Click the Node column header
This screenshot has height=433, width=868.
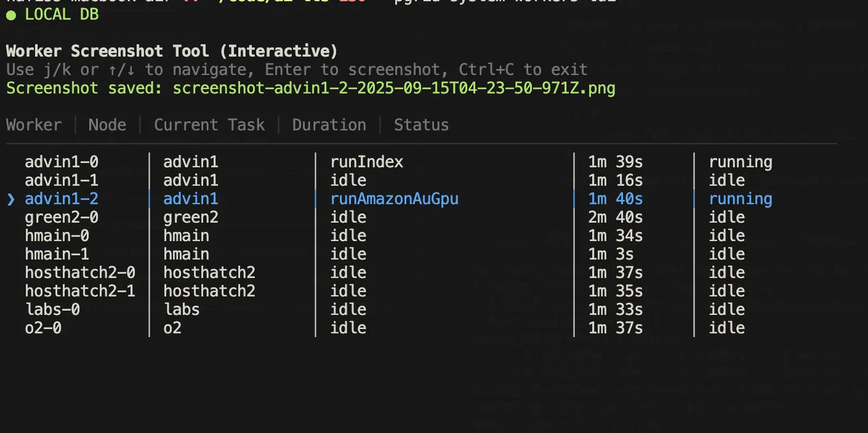point(107,124)
